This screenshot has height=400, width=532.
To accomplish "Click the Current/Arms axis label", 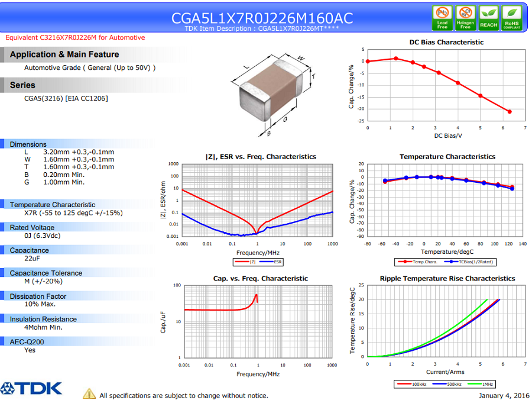I will pos(445,372).
